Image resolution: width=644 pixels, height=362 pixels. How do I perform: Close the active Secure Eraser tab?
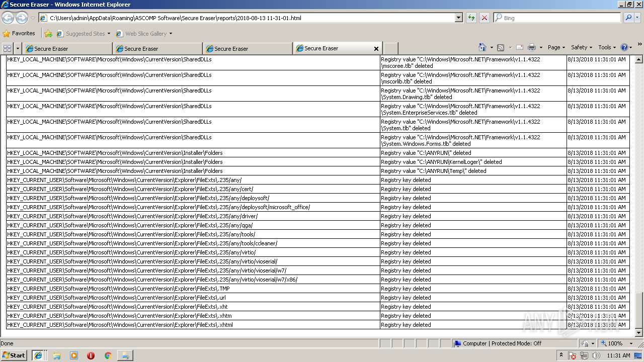376,49
